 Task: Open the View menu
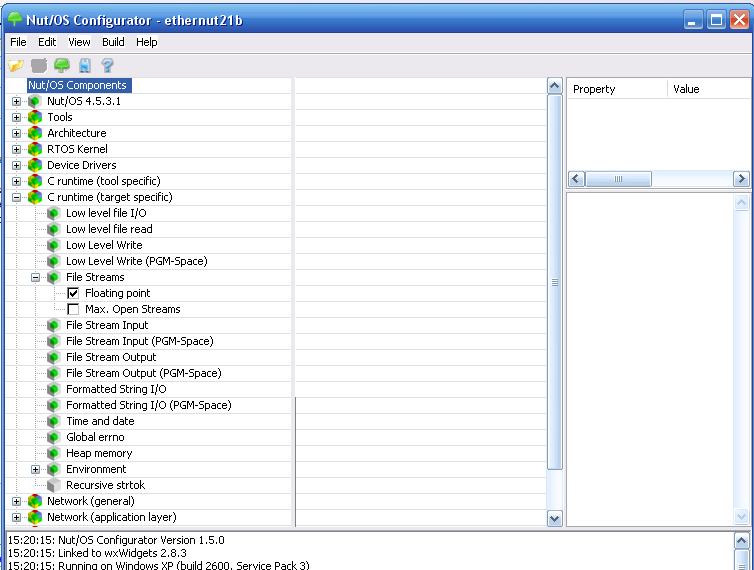tap(79, 42)
